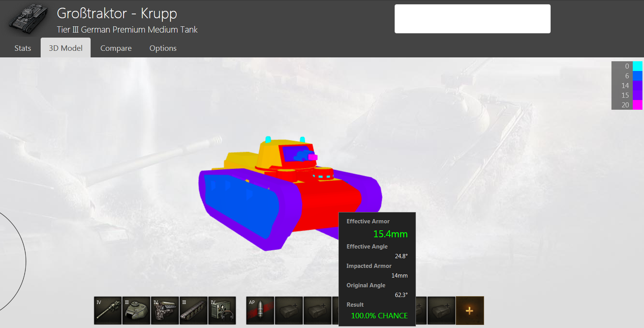Click the white box in the header
This screenshot has width=644, height=328.
[472, 19]
